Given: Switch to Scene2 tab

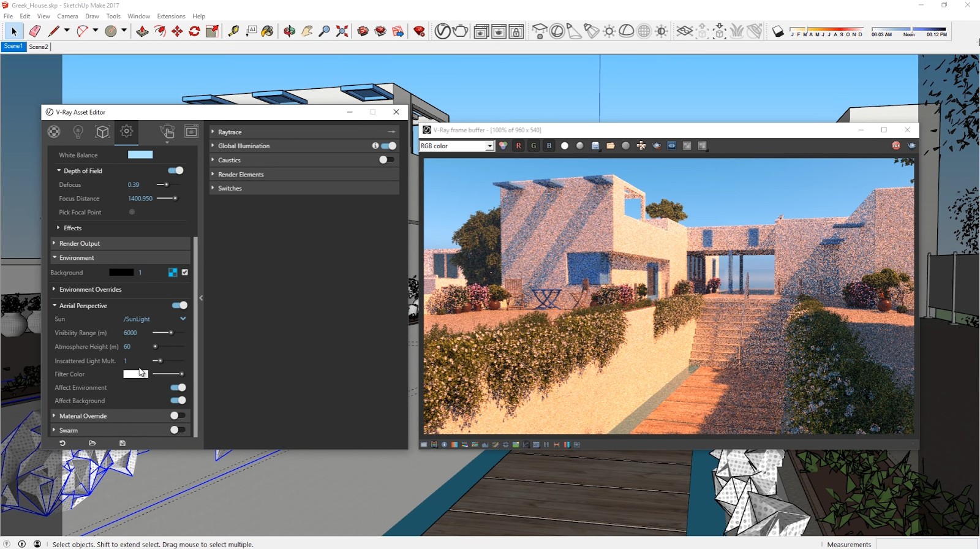Looking at the screenshot, I should [39, 47].
